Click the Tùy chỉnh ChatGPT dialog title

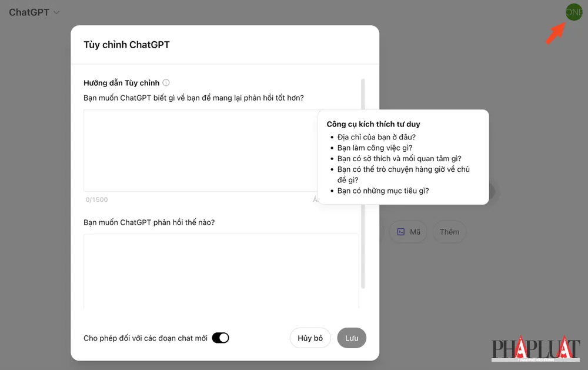[126, 45]
